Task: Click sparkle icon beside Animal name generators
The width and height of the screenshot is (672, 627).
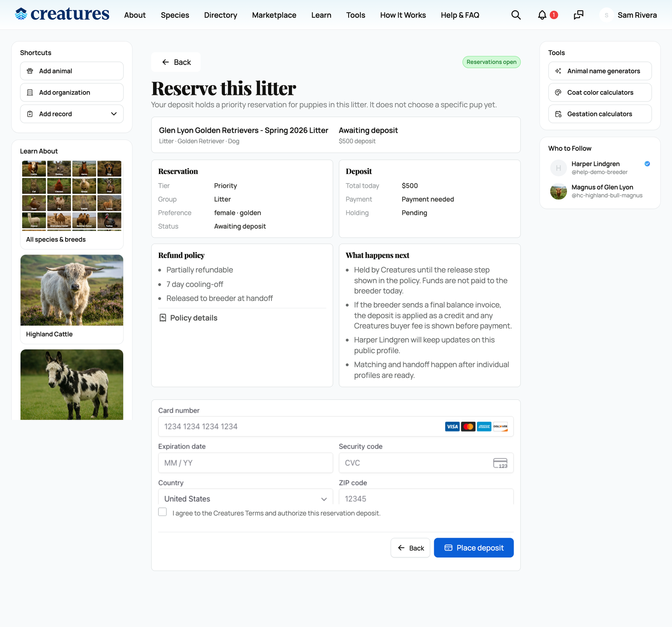Action: point(558,71)
